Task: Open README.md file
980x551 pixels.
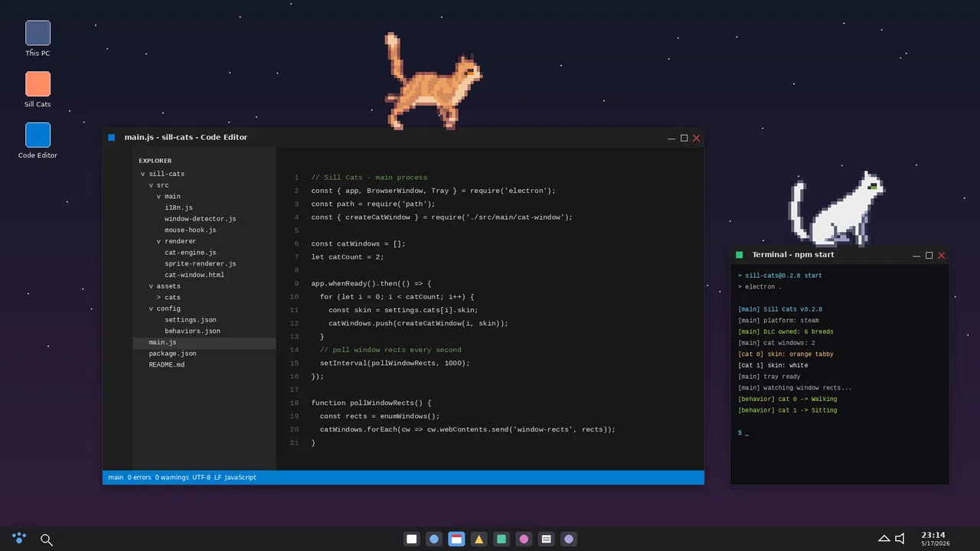Action: [x=204, y=365]
